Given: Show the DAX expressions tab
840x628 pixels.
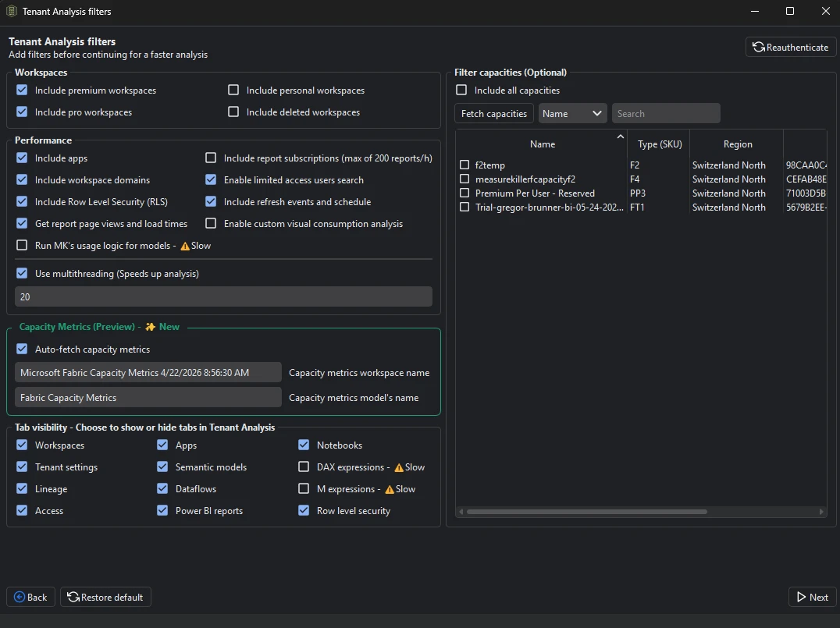Looking at the screenshot, I should 304,467.
